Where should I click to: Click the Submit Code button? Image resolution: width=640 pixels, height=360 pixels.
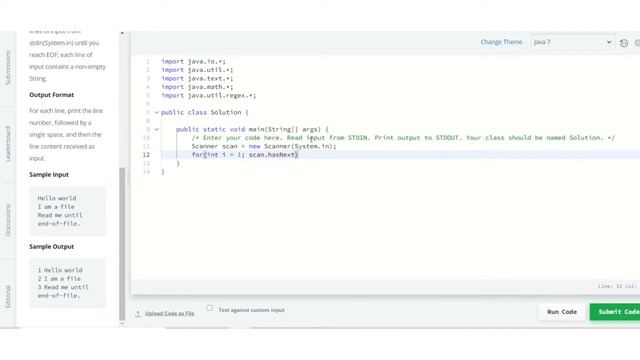[616, 312]
